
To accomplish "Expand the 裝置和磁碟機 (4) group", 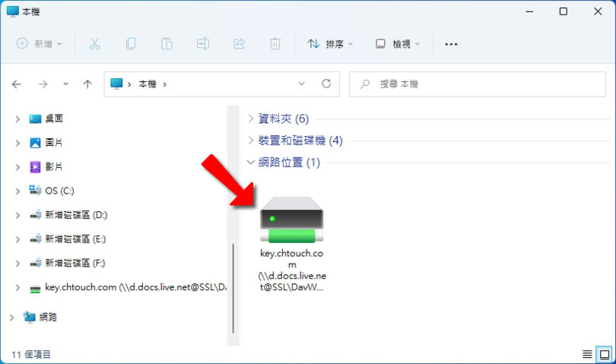I will (250, 140).
